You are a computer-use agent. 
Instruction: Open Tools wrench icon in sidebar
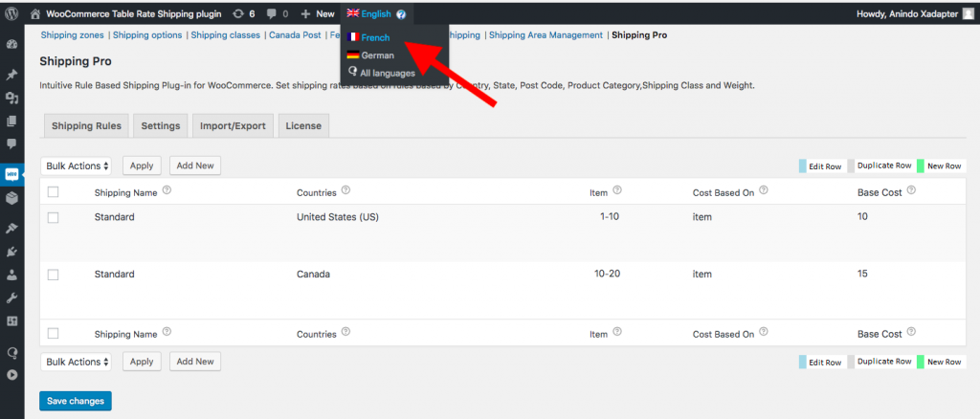[11, 298]
